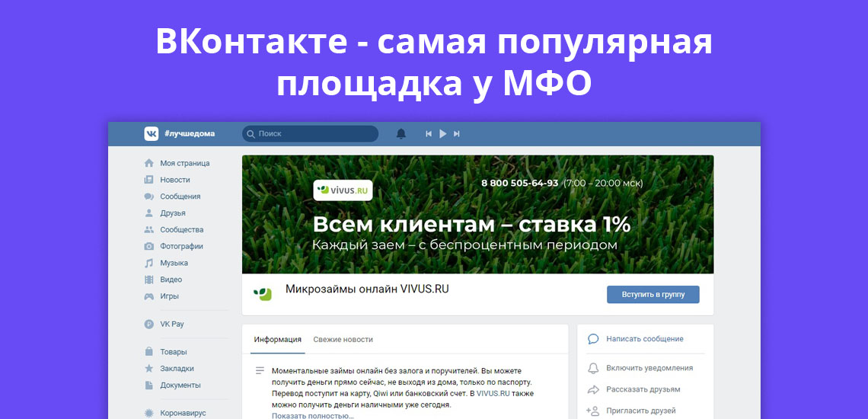This screenshot has height=419, width=868.
Task: Click the Видео film icon
Action: 149,280
